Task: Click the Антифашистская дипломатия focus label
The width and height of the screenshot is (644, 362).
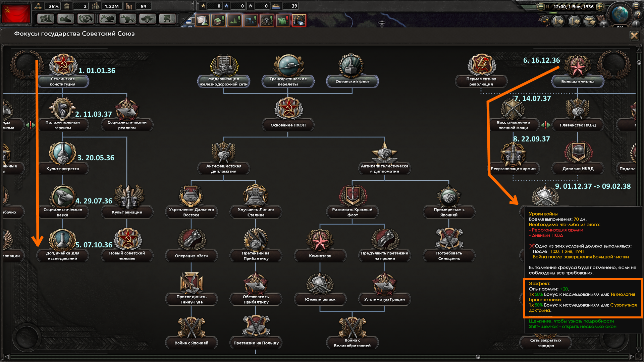Action: (223, 169)
